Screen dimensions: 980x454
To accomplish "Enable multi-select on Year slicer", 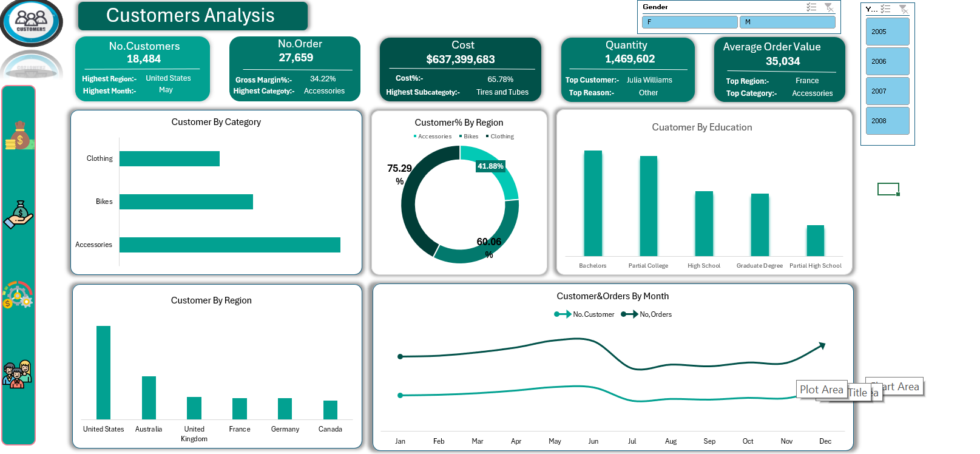I will tap(886, 9).
